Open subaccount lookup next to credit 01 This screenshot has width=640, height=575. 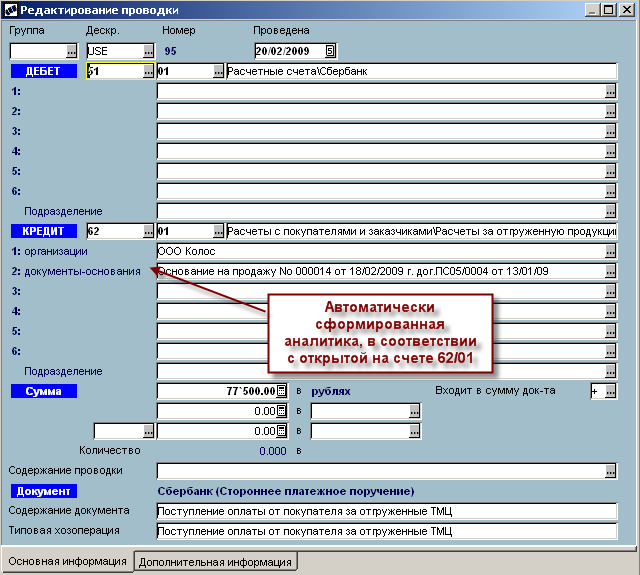tap(218, 231)
